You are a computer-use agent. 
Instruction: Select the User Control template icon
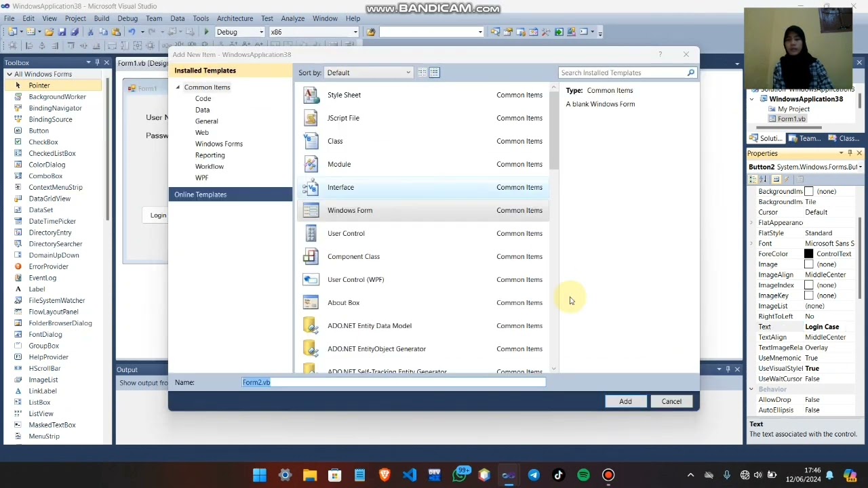[x=311, y=233]
